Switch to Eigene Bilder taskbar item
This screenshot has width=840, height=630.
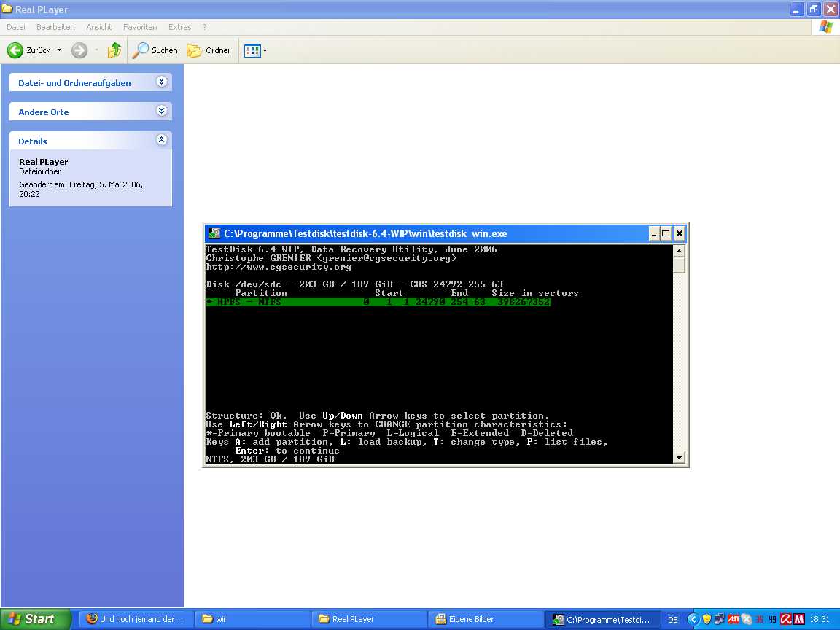click(486, 619)
